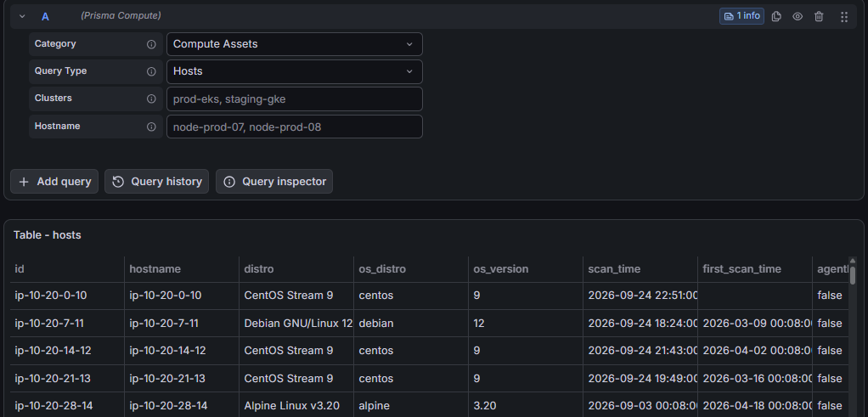Screen dimensions: 868x417
Task: Duplicate query A with the copy icon
Action: (x=776, y=17)
